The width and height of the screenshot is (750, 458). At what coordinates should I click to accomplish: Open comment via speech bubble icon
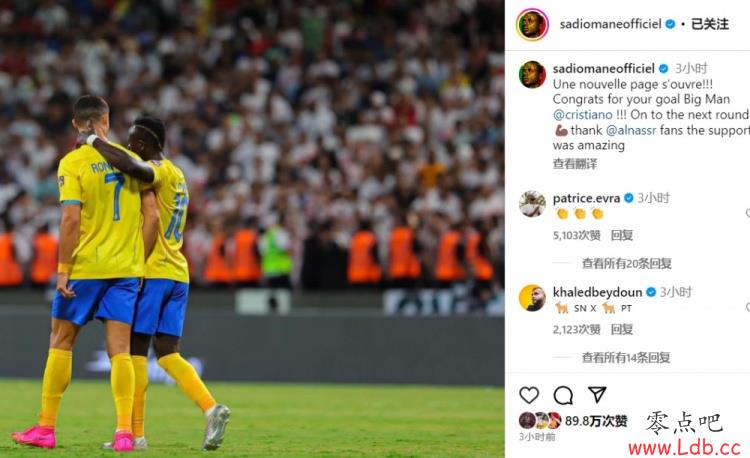tap(563, 395)
